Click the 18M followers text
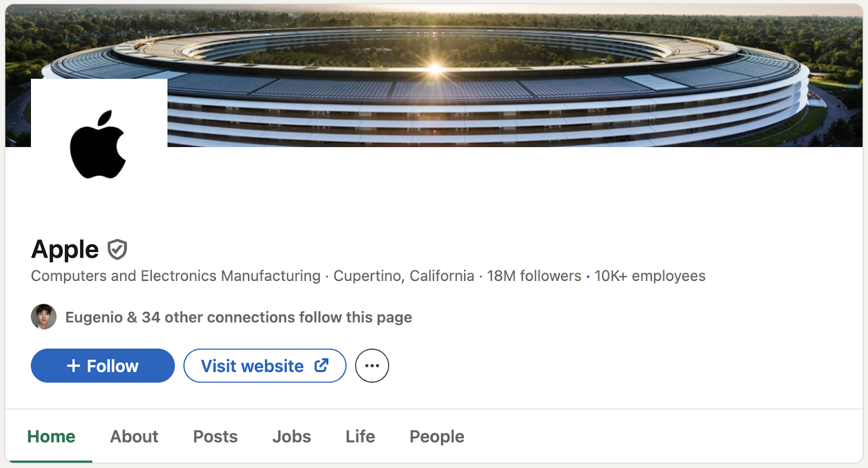868x468 pixels. (534, 276)
